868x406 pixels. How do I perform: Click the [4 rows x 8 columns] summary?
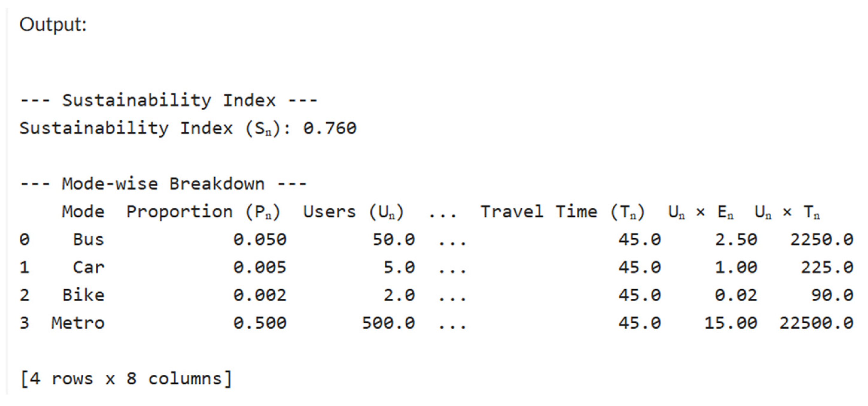[x=126, y=379]
